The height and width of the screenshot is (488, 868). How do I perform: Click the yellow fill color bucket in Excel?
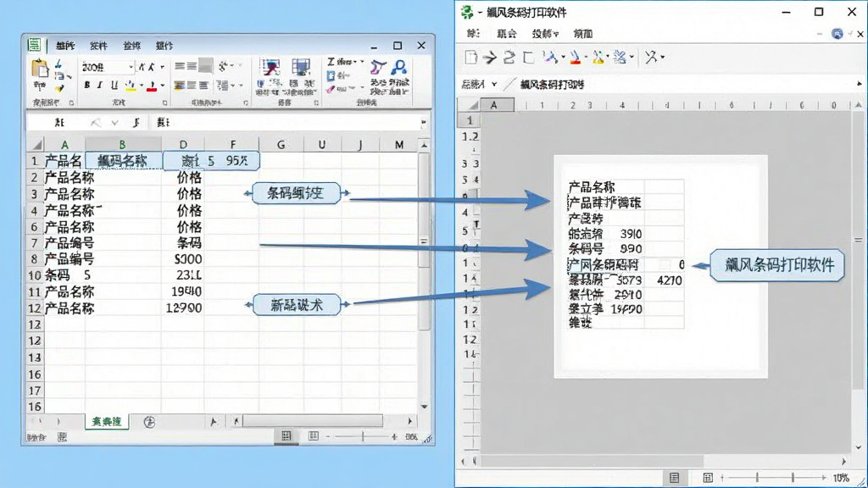tap(131, 86)
